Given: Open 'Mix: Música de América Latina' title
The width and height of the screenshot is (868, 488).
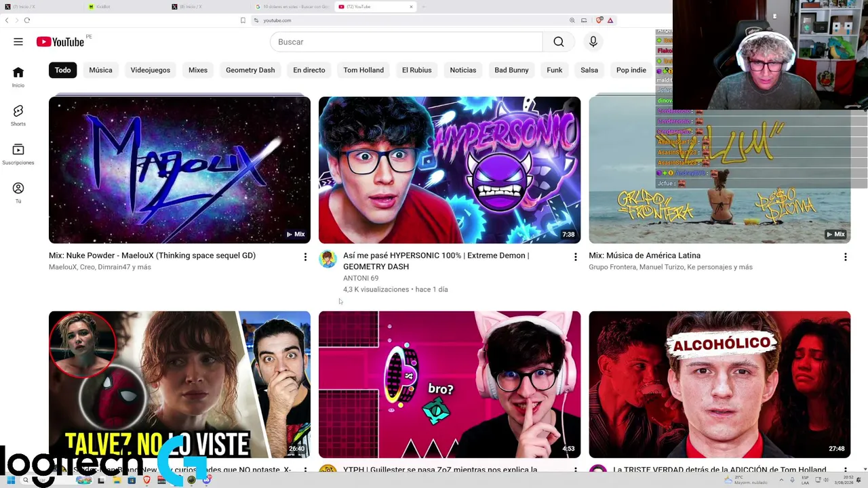Looking at the screenshot, I should point(644,256).
